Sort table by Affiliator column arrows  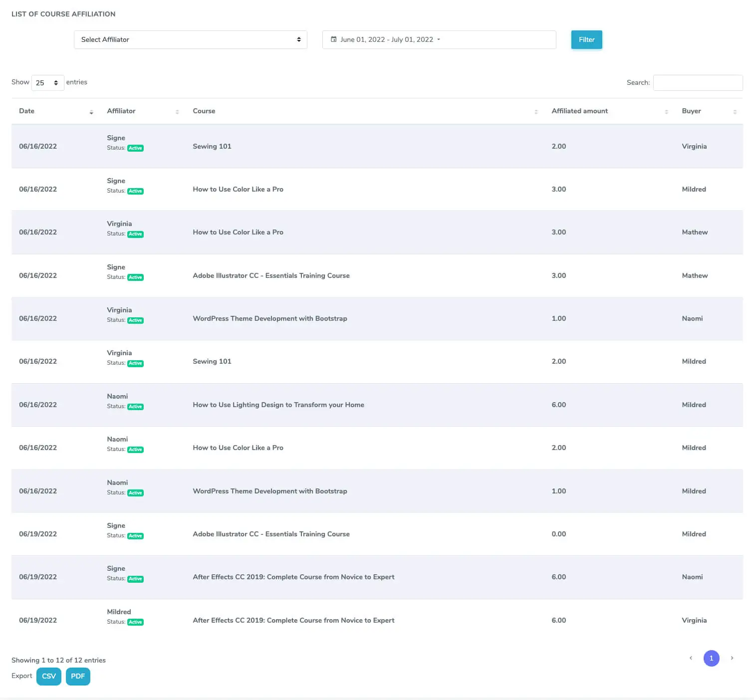pyautogui.click(x=177, y=112)
